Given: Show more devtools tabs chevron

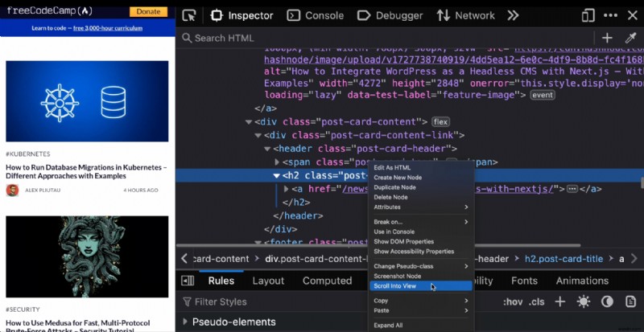Looking at the screenshot, I should (x=513, y=15).
